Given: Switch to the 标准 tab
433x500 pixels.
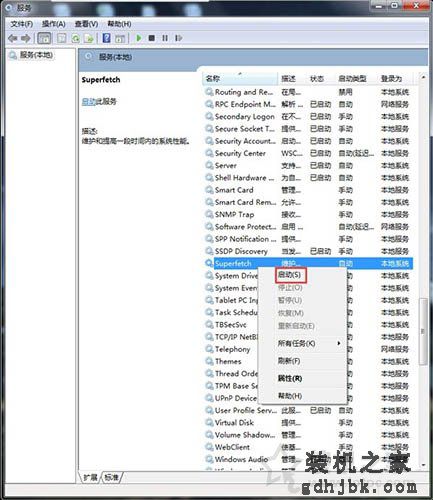Looking at the screenshot, I should point(112,478).
